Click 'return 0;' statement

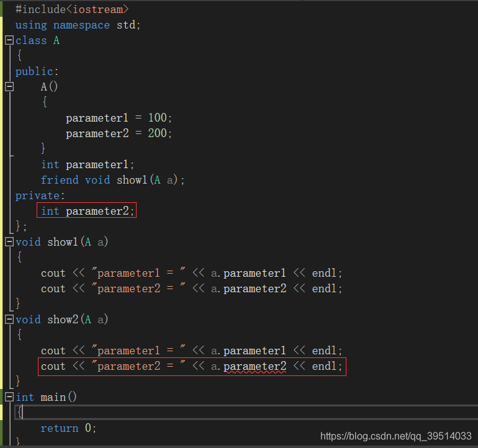(x=68, y=428)
